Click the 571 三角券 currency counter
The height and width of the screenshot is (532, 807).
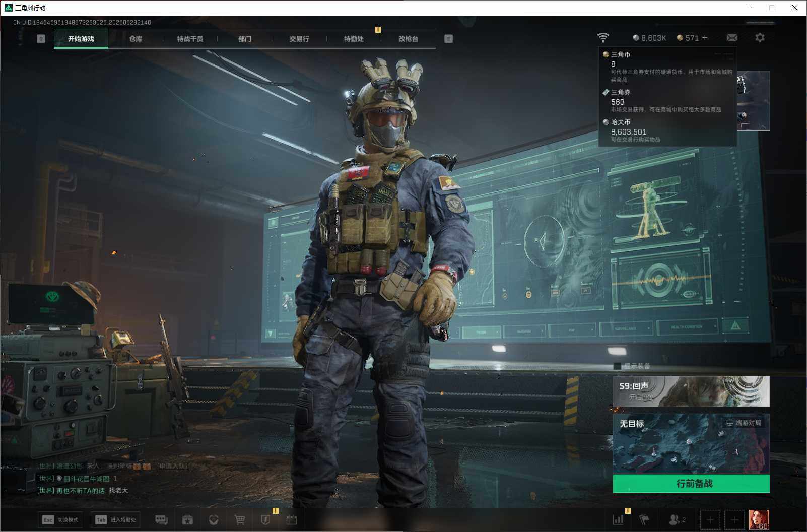coord(688,38)
